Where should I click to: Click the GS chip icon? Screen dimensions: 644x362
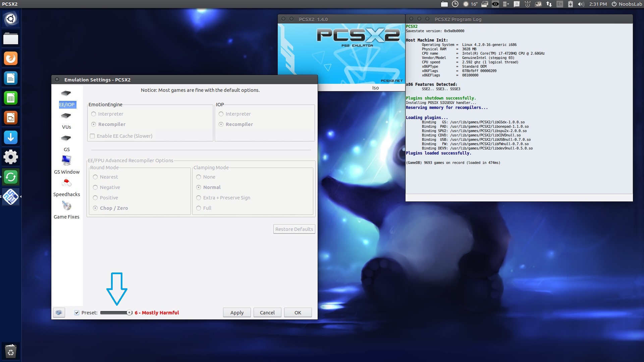66,138
